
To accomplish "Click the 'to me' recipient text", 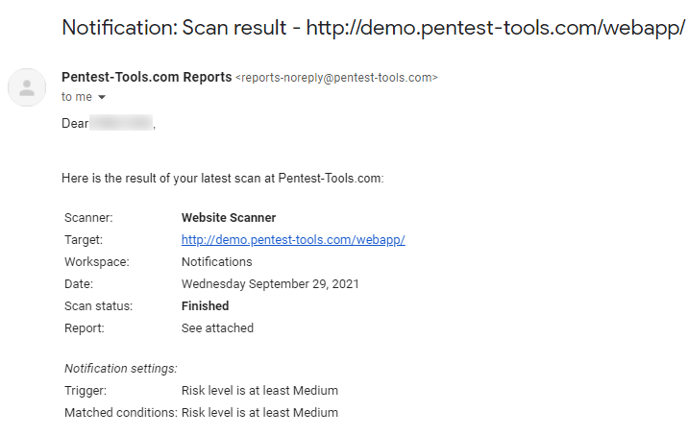I will [77, 96].
